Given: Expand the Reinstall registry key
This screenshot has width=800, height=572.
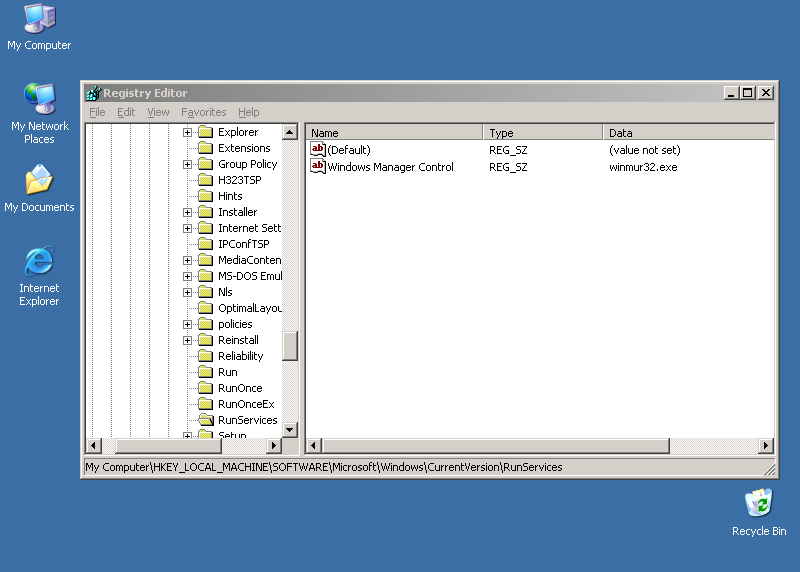Looking at the screenshot, I should 187,340.
